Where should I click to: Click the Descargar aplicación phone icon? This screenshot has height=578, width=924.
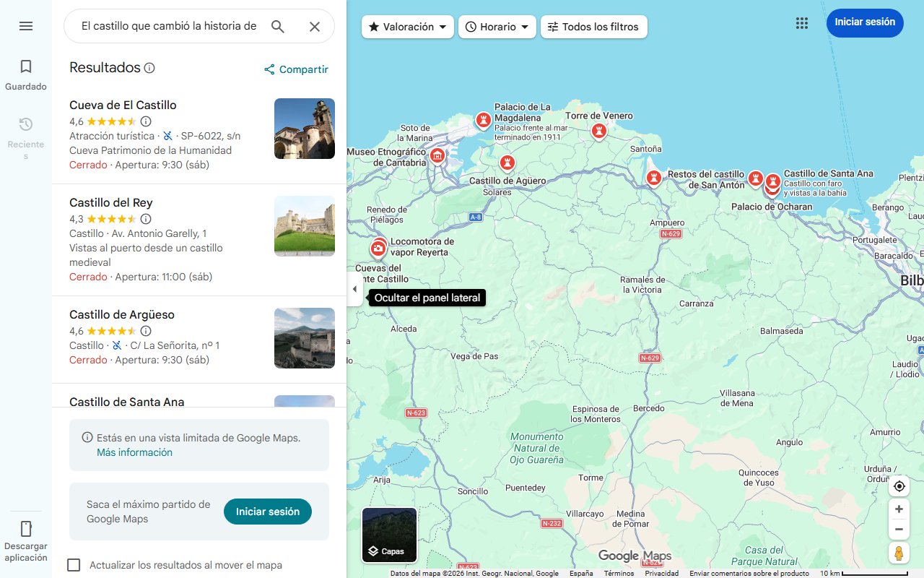(x=25, y=530)
